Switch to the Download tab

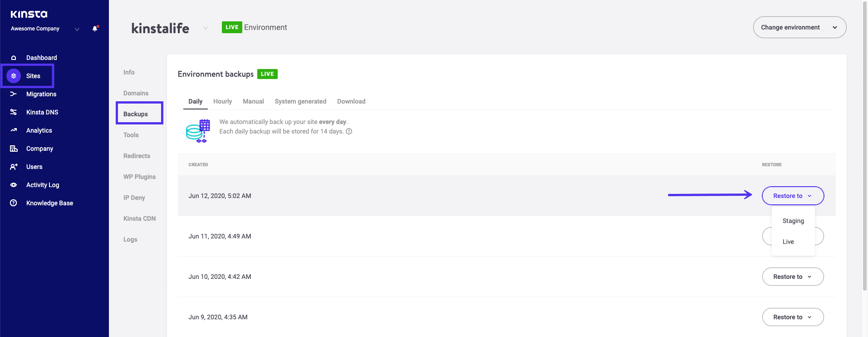(351, 101)
